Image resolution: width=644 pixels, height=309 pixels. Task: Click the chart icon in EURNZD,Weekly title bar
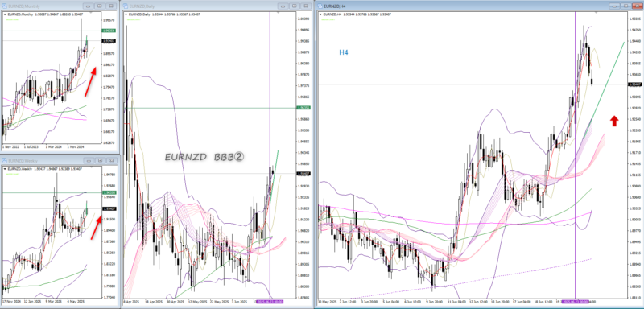[5, 161]
